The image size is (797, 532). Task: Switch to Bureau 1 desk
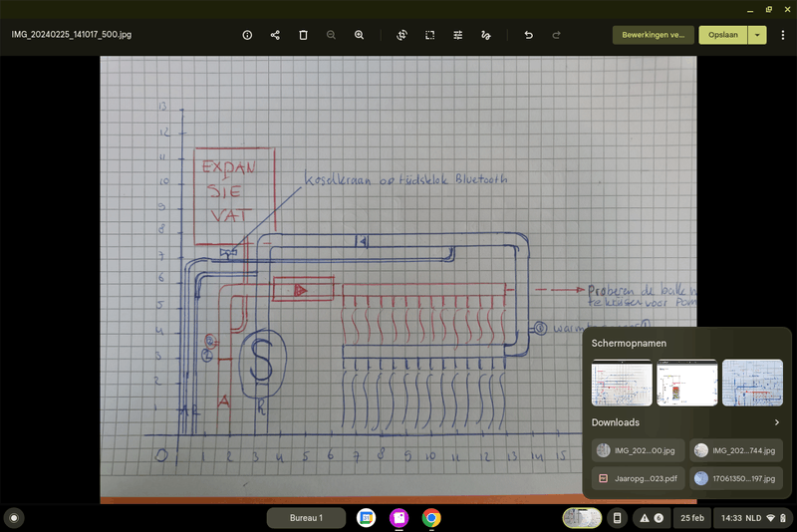point(306,518)
